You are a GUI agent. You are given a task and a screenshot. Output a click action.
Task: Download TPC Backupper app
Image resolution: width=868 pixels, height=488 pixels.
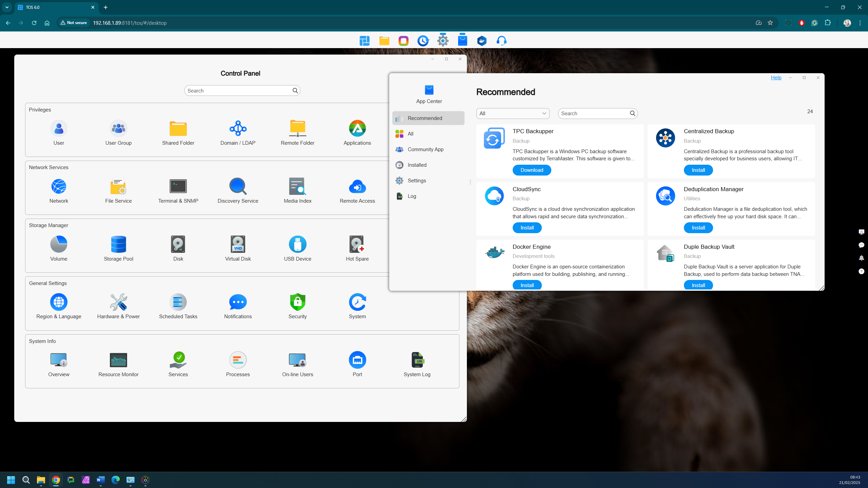pos(532,170)
